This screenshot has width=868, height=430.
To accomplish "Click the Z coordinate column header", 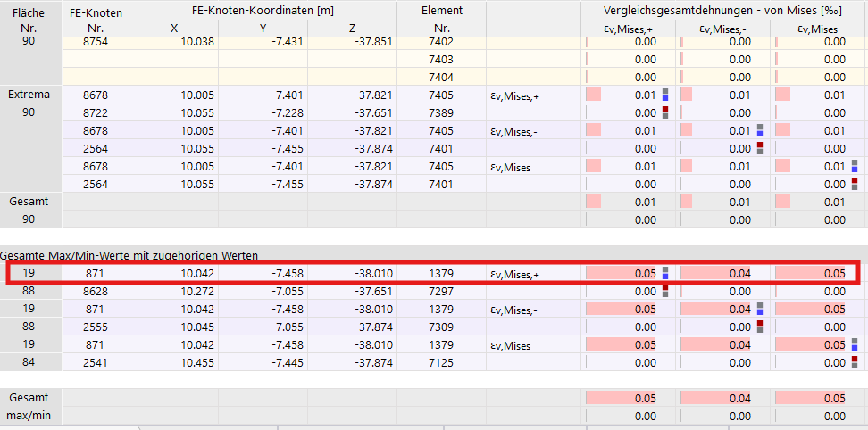I will pos(352,29).
